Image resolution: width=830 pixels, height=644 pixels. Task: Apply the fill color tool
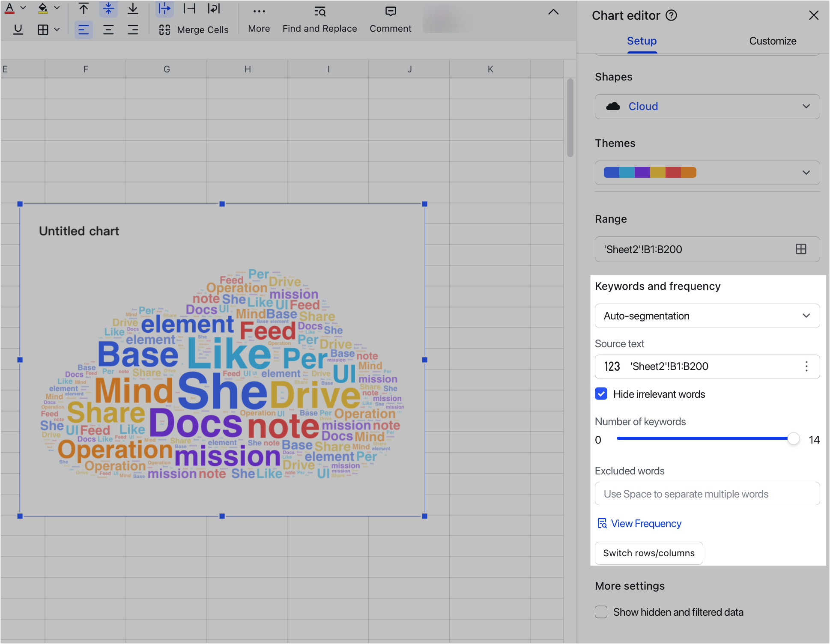[42, 8]
